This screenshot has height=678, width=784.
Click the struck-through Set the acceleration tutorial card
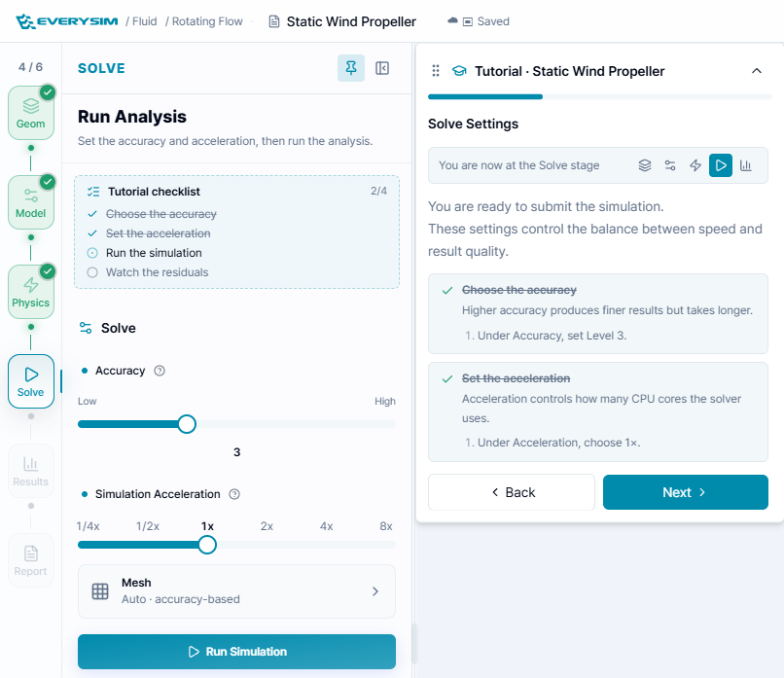pos(598,412)
